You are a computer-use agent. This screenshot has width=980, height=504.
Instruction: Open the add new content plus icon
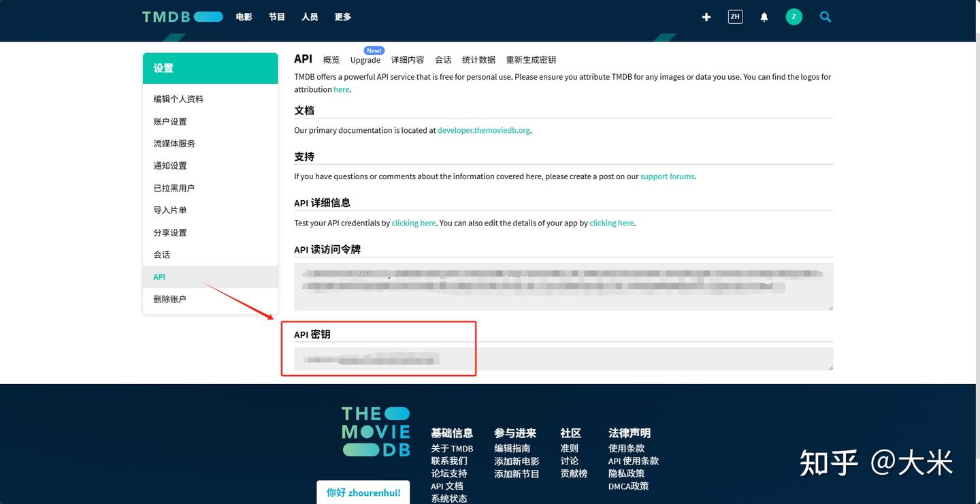tap(706, 16)
